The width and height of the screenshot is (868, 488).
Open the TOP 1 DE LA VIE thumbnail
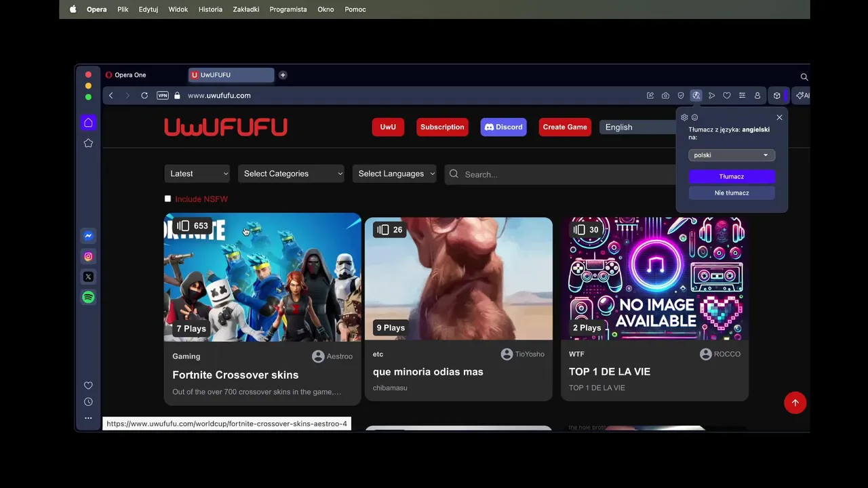tap(655, 279)
